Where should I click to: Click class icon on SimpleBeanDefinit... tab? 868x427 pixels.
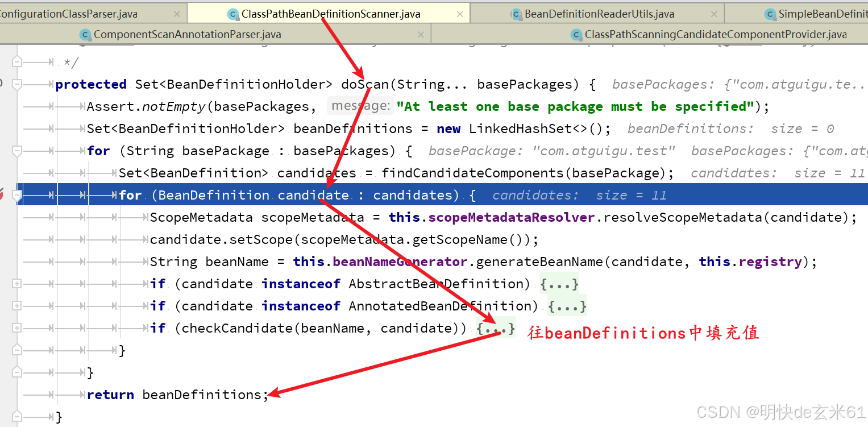(x=770, y=14)
